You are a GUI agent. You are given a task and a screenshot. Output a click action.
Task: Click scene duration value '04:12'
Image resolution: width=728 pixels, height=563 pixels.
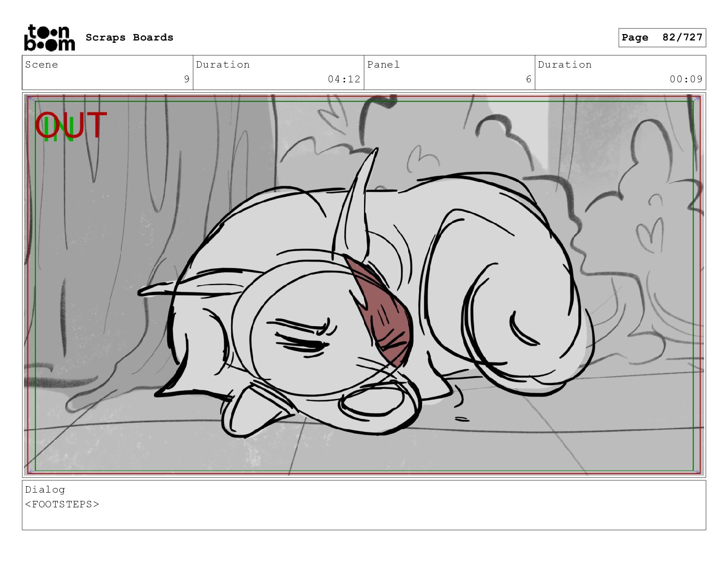(344, 79)
